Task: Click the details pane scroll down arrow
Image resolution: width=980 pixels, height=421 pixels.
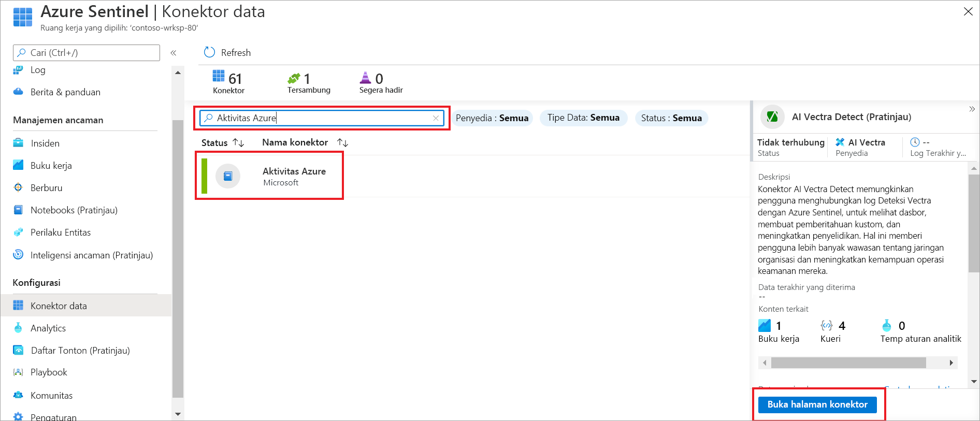Action: pyautogui.click(x=974, y=382)
